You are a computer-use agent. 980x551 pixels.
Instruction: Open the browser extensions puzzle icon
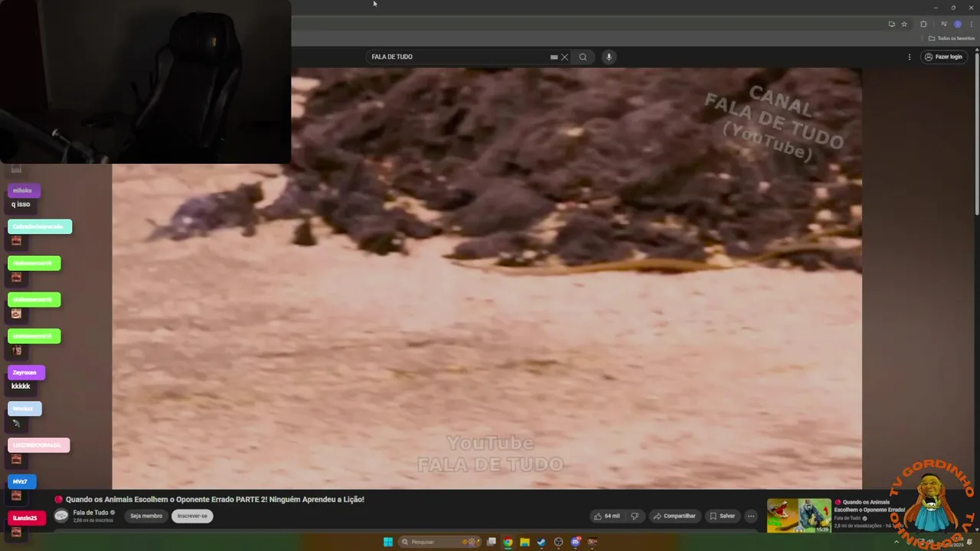pyautogui.click(x=923, y=24)
